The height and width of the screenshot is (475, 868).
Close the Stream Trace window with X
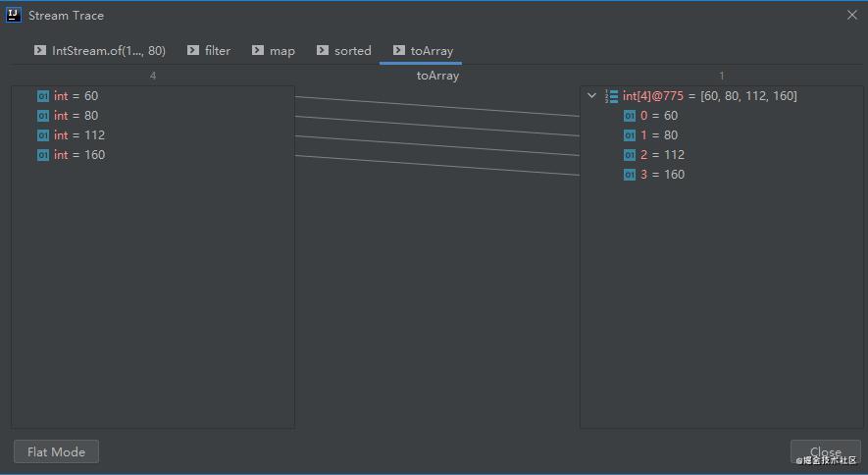[852, 15]
